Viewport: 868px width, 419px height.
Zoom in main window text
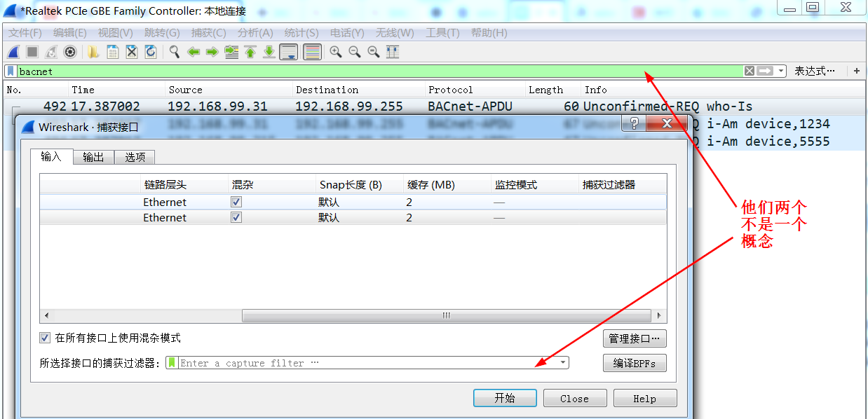pos(336,52)
